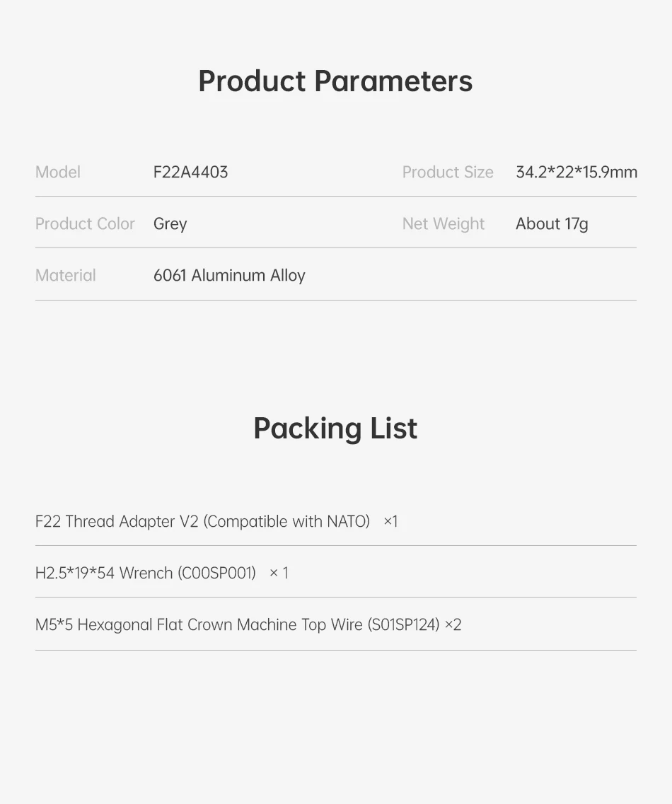
Task: Click the Compatible with NATO note
Action: [x=286, y=521]
